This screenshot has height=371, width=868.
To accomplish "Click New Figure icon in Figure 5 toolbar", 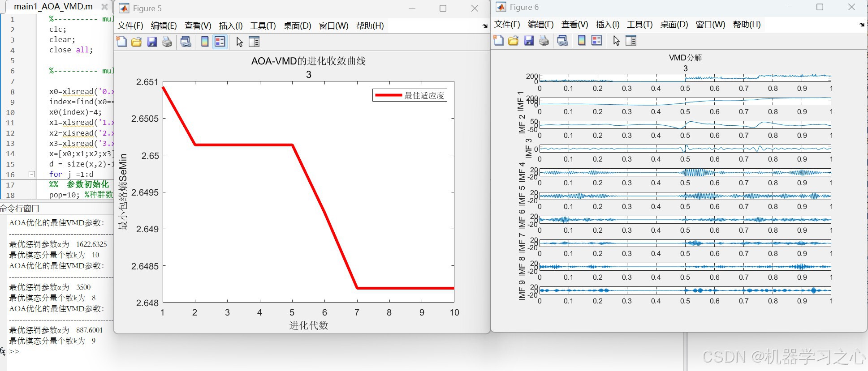I will (121, 42).
